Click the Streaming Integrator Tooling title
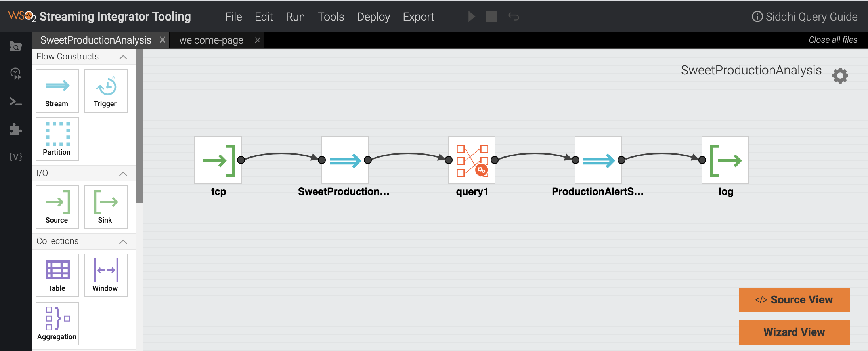868x351 pixels. pyautogui.click(x=115, y=17)
